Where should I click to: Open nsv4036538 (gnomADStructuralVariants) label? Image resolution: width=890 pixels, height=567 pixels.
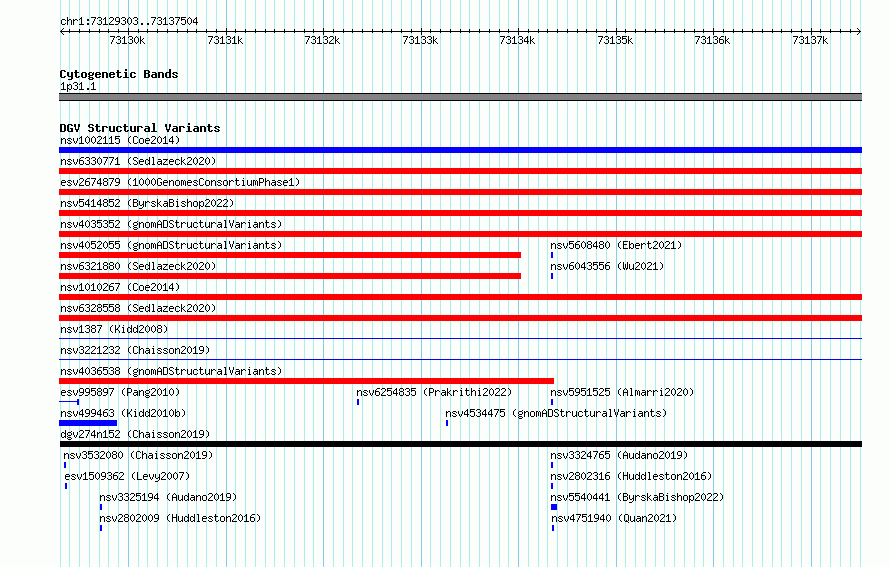pyautogui.click(x=171, y=371)
